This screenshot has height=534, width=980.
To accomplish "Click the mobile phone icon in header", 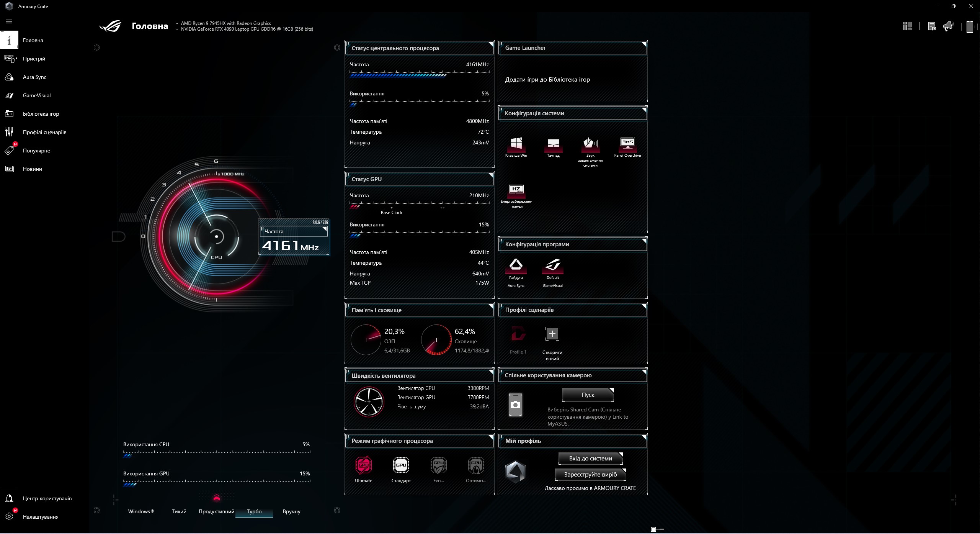I will 970,26.
